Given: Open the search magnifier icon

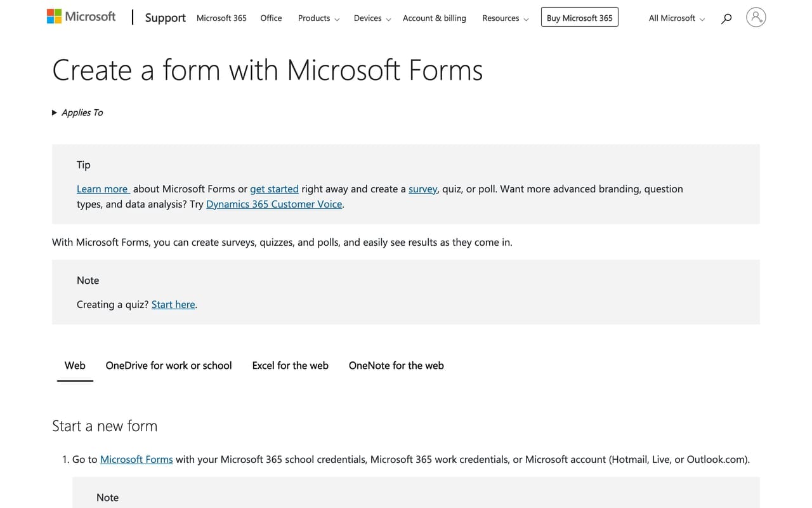Looking at the screenshot, I should click(726, 18).
